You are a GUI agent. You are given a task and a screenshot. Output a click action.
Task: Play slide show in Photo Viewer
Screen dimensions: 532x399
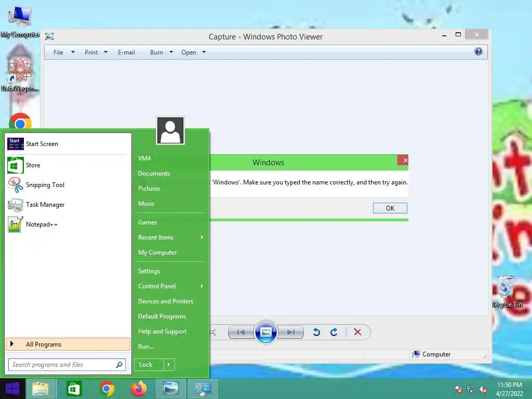tap(265, 332)
